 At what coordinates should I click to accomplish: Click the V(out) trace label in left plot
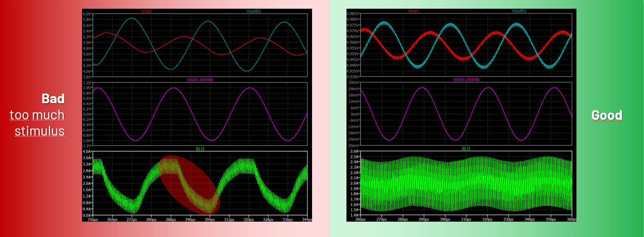click(147, 11)
